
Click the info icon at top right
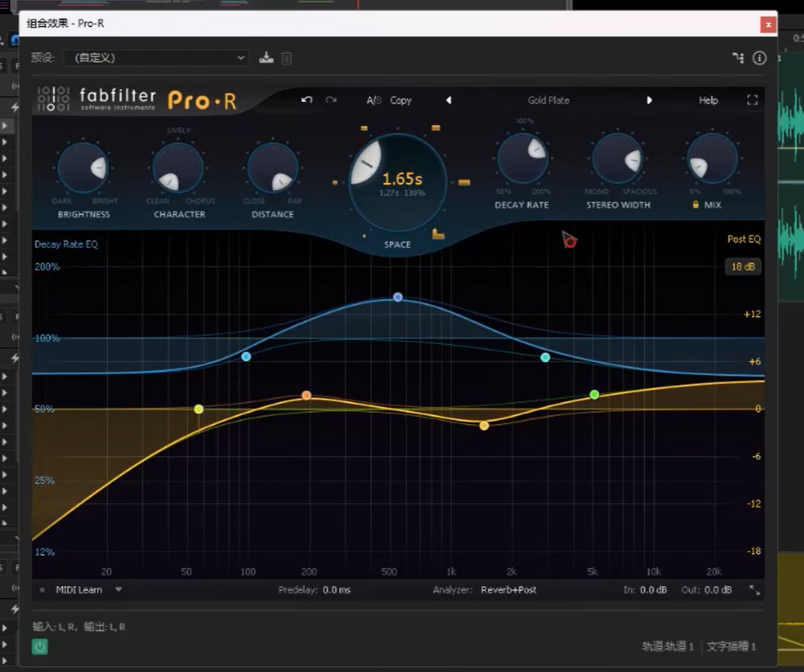[x=759, y=58]
